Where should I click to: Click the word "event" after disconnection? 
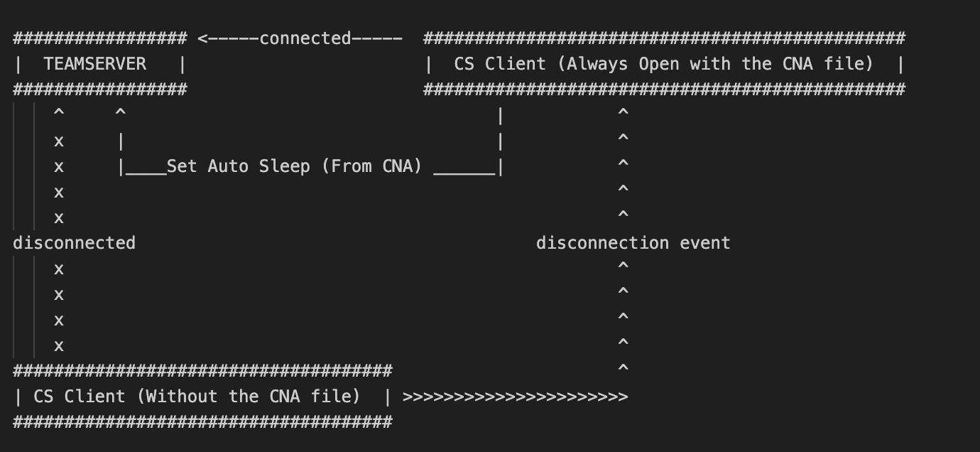click(705, 243)
